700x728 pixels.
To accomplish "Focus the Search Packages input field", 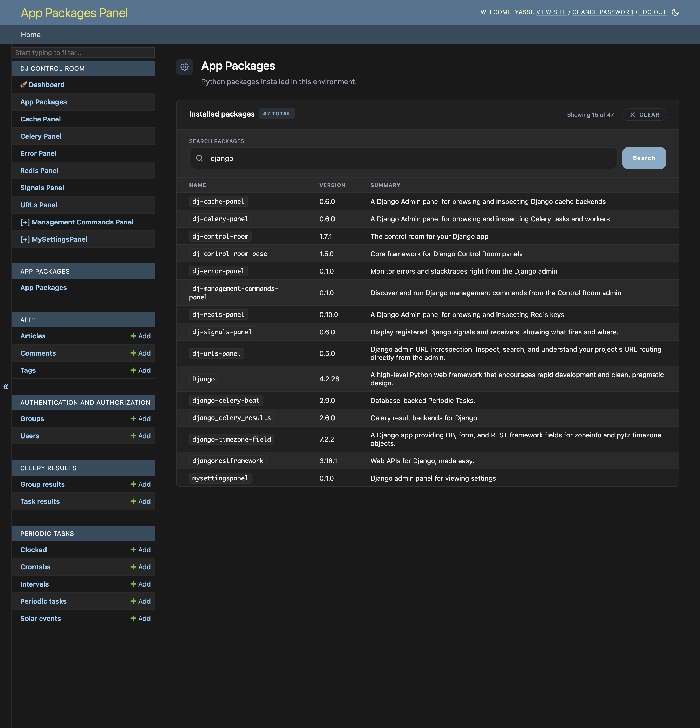I will (x=403, y=158).
